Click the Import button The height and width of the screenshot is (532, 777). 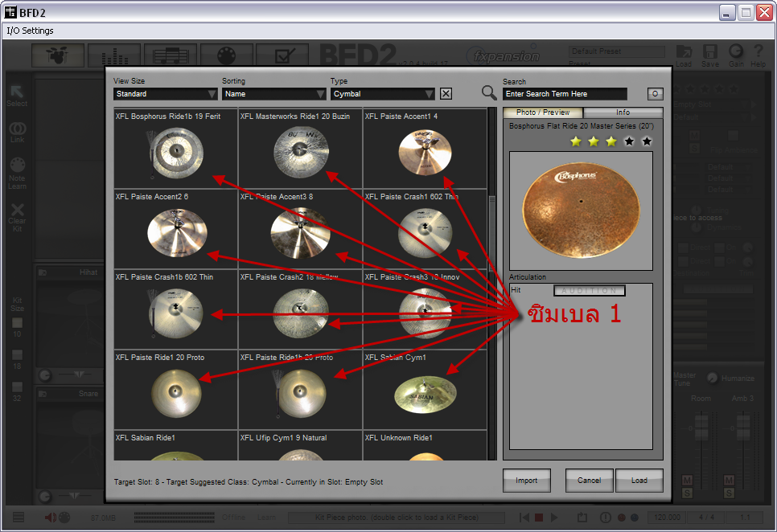click(526, 481)
